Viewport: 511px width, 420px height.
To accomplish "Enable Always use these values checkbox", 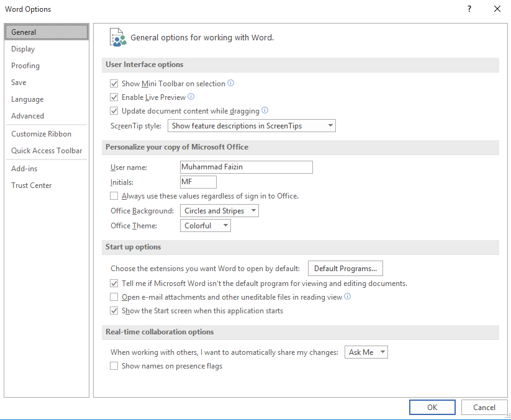I will tap(114, 196).
